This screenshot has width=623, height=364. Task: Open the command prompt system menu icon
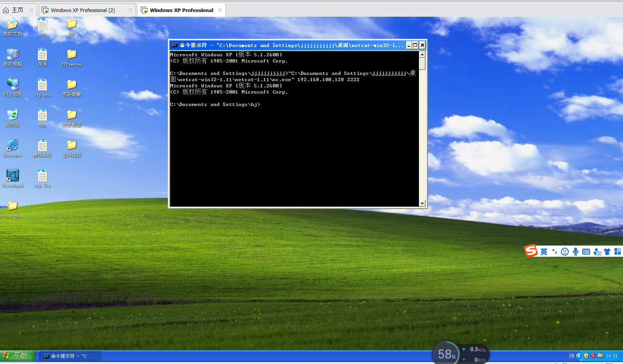pyautogui.click(x=174, y=45)
